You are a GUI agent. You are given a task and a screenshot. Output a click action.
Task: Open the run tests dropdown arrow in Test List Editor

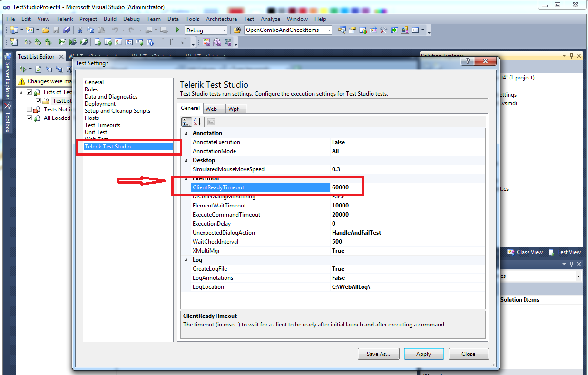pos(30,69)
